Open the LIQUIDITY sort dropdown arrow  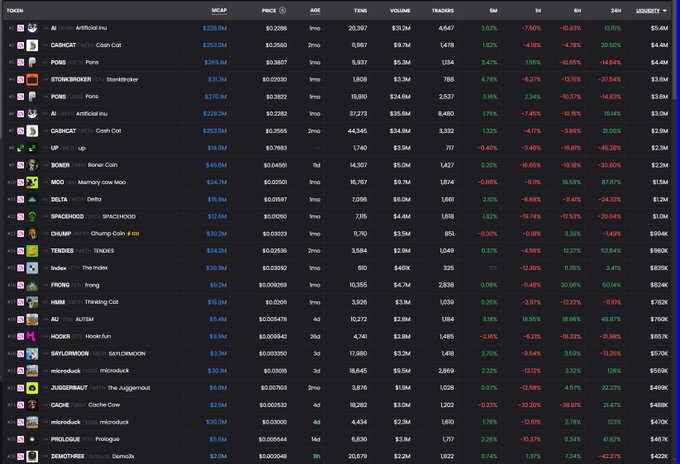(x=664, y=11)
